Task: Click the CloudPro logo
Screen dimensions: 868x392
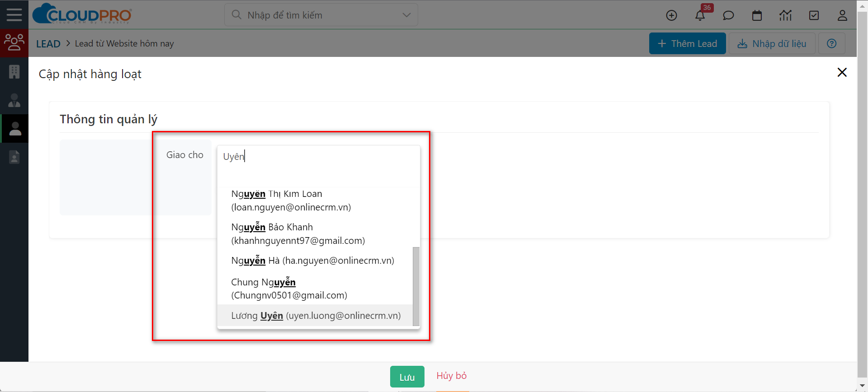Action: (x=82, y=14)
